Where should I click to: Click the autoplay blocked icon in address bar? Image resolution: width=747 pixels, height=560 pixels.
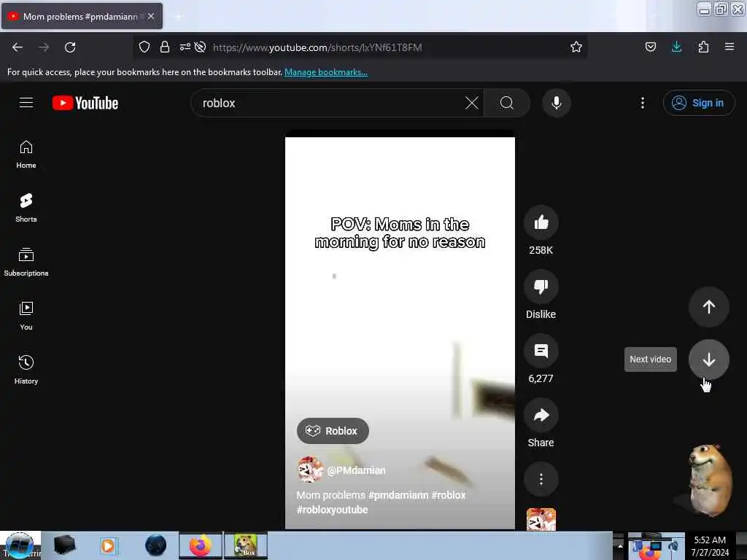tap(201, 47)
